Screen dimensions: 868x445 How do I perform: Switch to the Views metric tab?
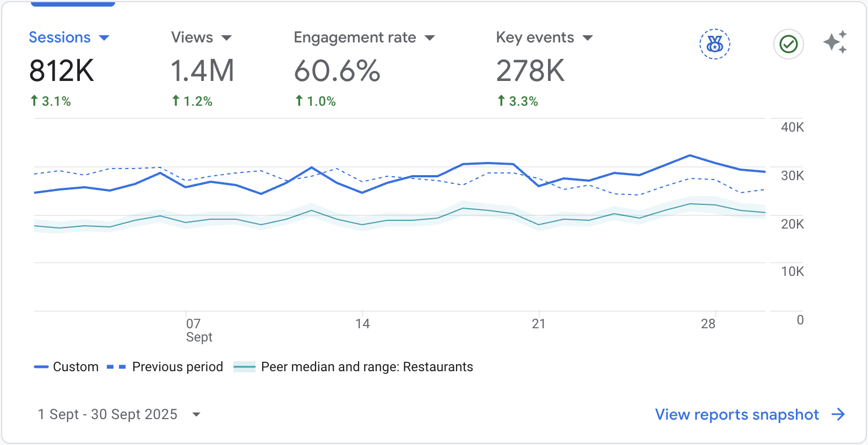192,37
